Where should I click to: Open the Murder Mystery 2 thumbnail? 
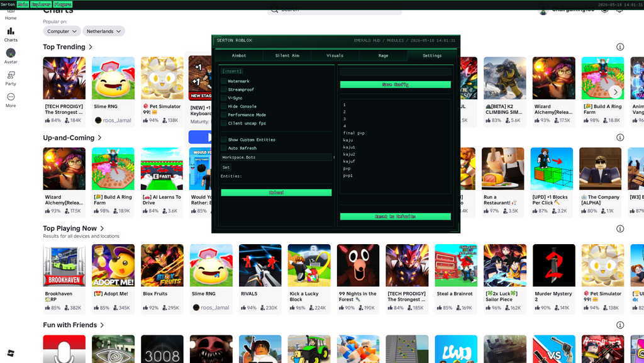[x=554, y=265]
